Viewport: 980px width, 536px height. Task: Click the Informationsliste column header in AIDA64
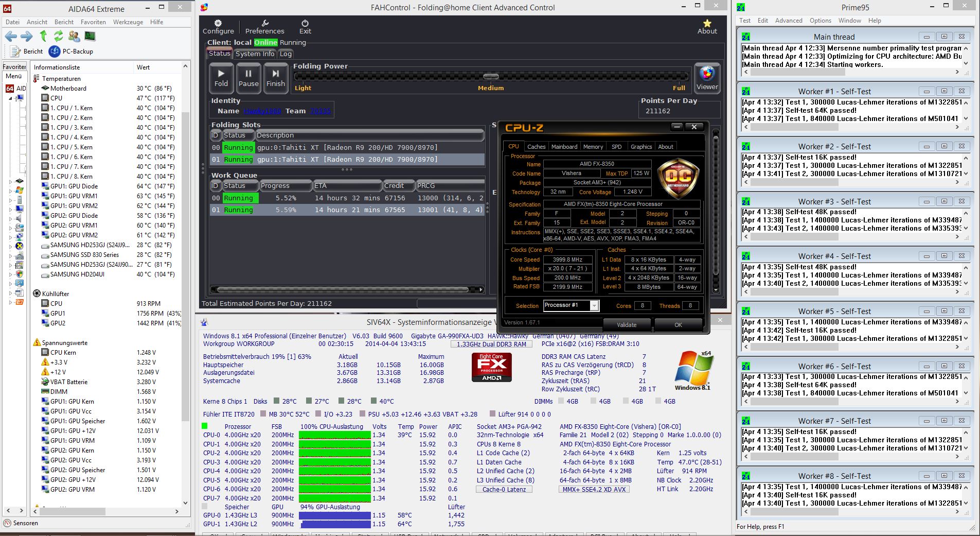click(x=82, y=67)
